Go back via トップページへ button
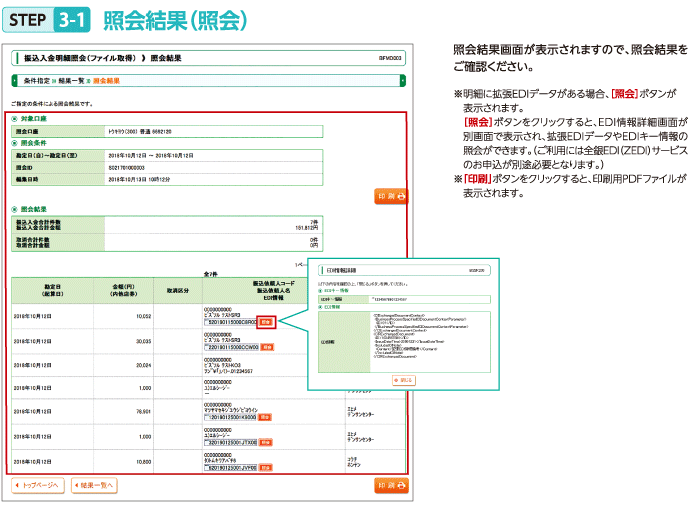This screenshot has height=506, width=688. (x=38, y=485)
